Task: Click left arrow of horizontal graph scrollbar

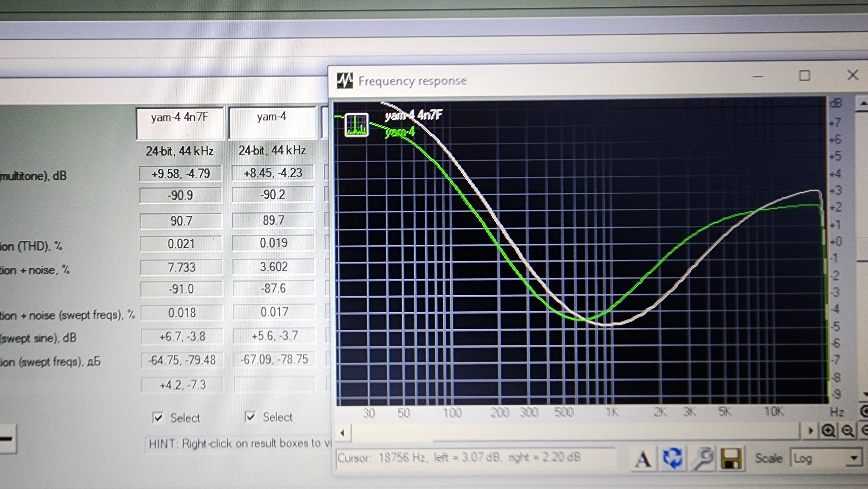Action: coord(342,433)
